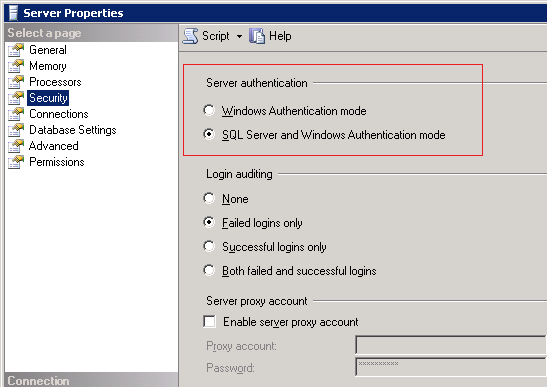The height and width of the screenshot is (387, 547).
Task: Open the Security page
Action: point(48,98)
